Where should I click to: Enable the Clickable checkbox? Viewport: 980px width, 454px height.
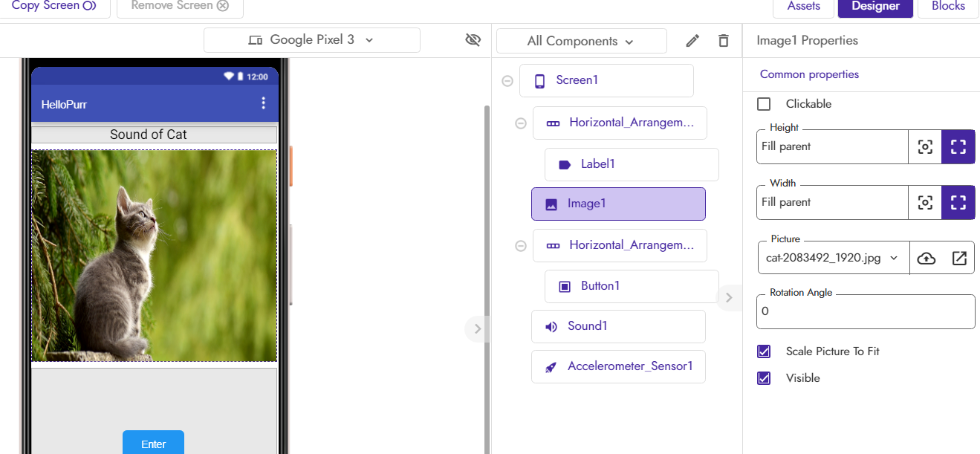(764, 104)
